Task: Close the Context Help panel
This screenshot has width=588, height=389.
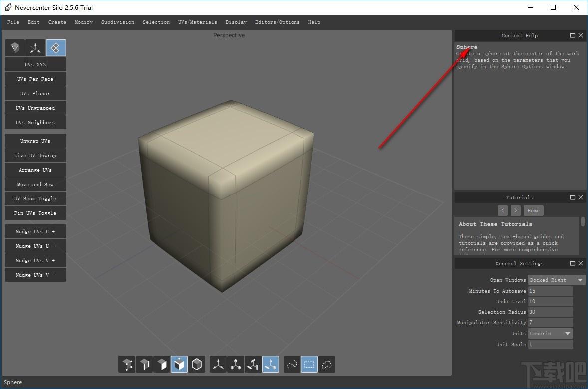Action: tap(581, 35)
